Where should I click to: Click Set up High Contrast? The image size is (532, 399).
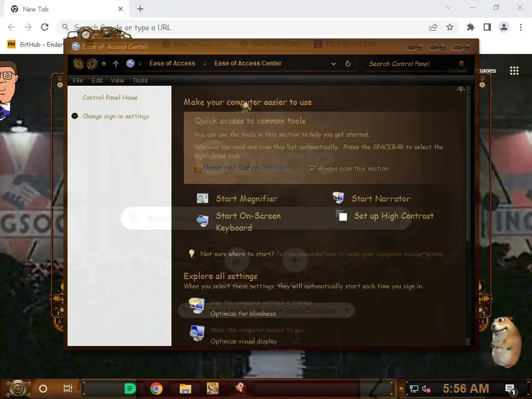(x=394, y=216)
